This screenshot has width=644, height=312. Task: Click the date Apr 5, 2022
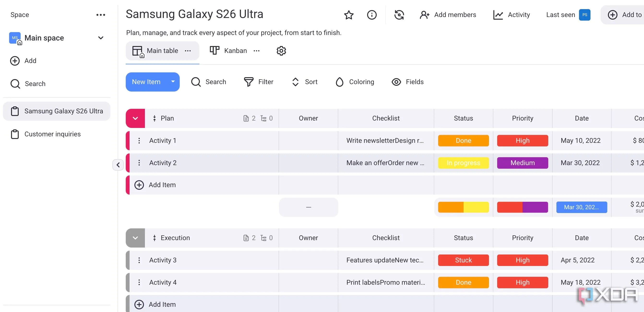pos(578,260)
